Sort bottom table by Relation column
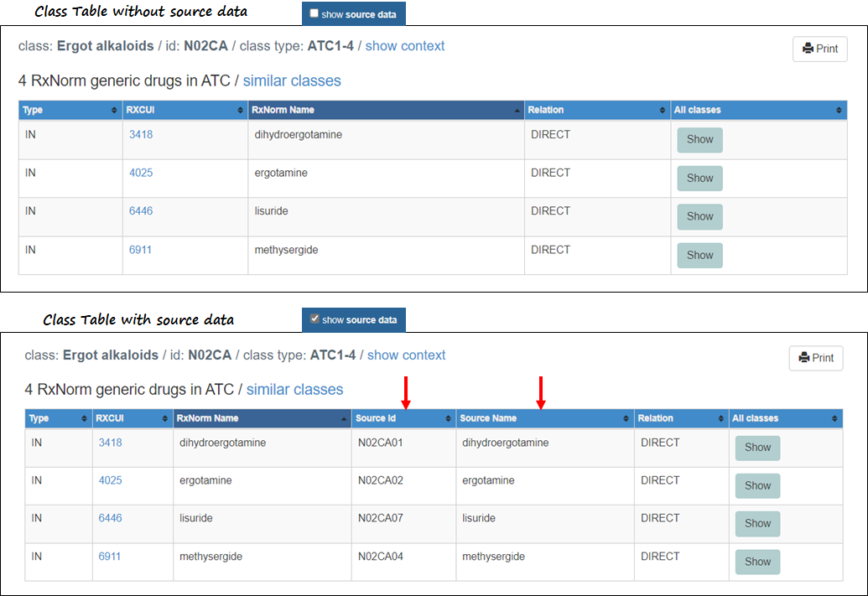 point(682,418)
